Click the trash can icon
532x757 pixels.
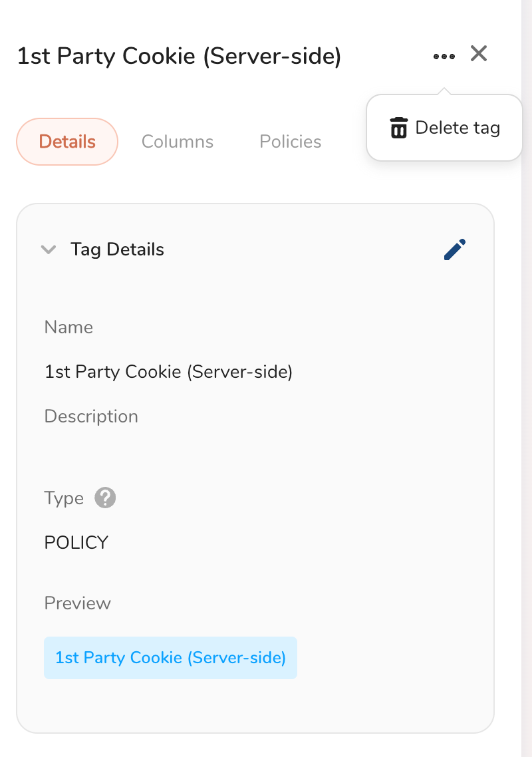[398, 128]
